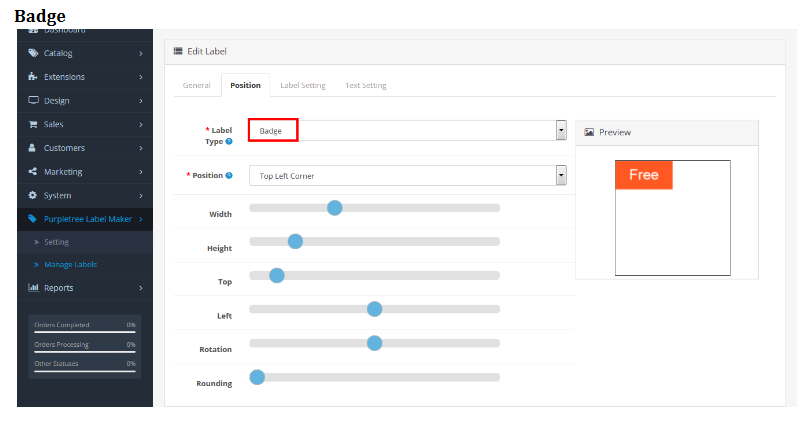Click the Customers person icon
Screen dimensions: 812x421
(x=32, y=148)
